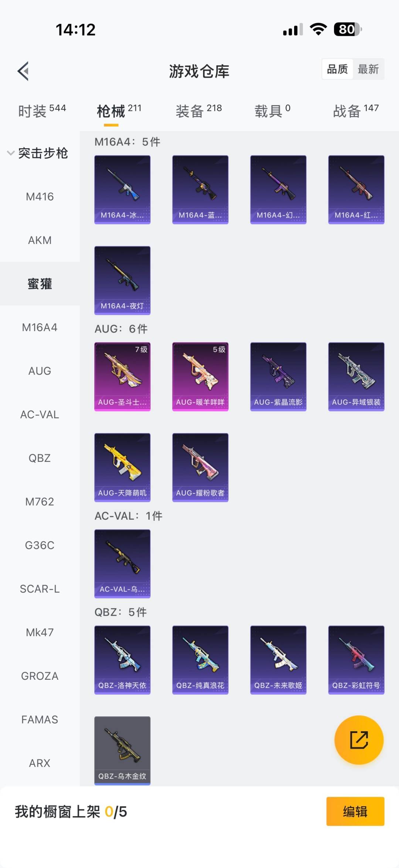399x868 pixels.
Task: Choose M416 in the sidebar list
Action: click(x=40, y=196)
